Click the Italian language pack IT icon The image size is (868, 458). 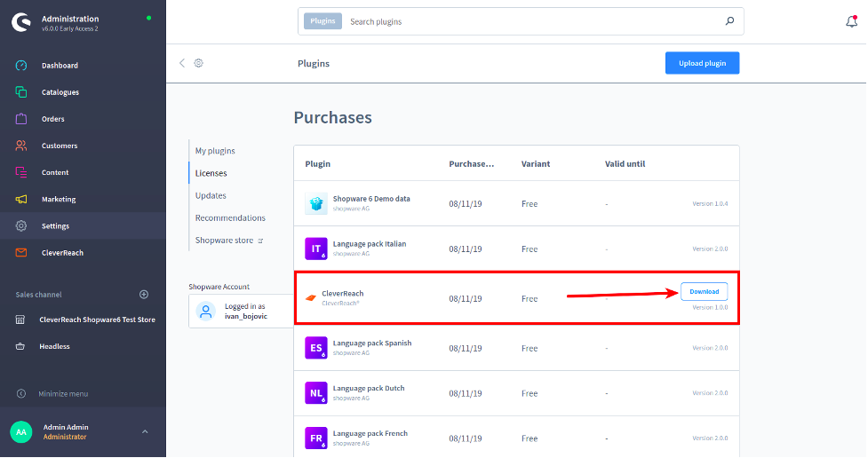click(x=316, y=249)
